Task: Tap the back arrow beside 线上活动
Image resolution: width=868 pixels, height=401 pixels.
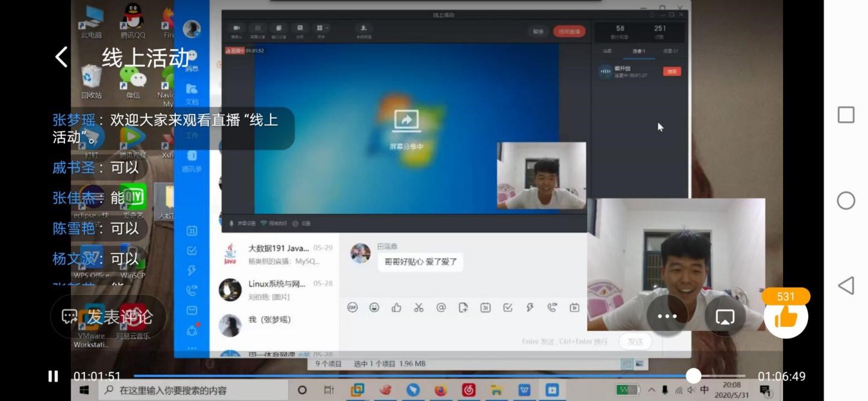Action: [61, 57]
